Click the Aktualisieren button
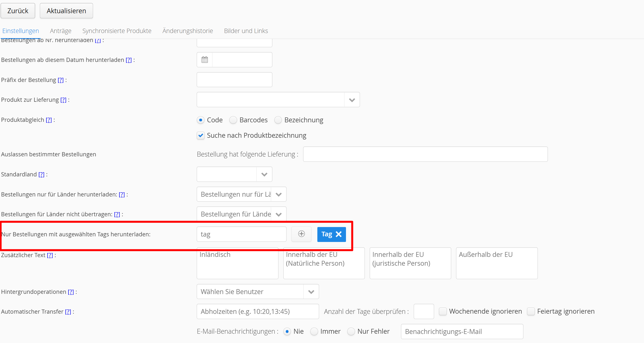 pyautogui.click(x=66, y=11)
